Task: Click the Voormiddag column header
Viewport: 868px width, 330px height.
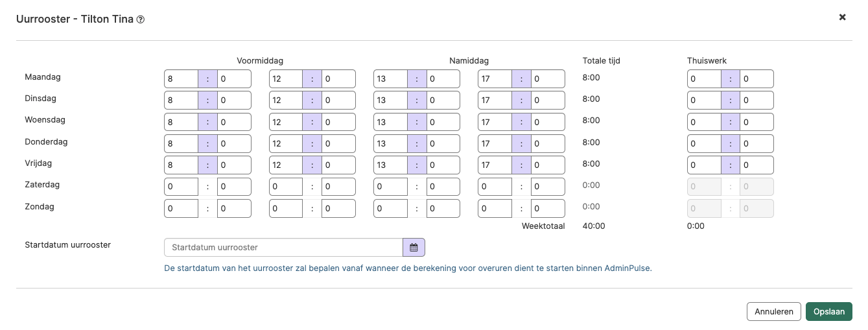Action: pos(260,61)
